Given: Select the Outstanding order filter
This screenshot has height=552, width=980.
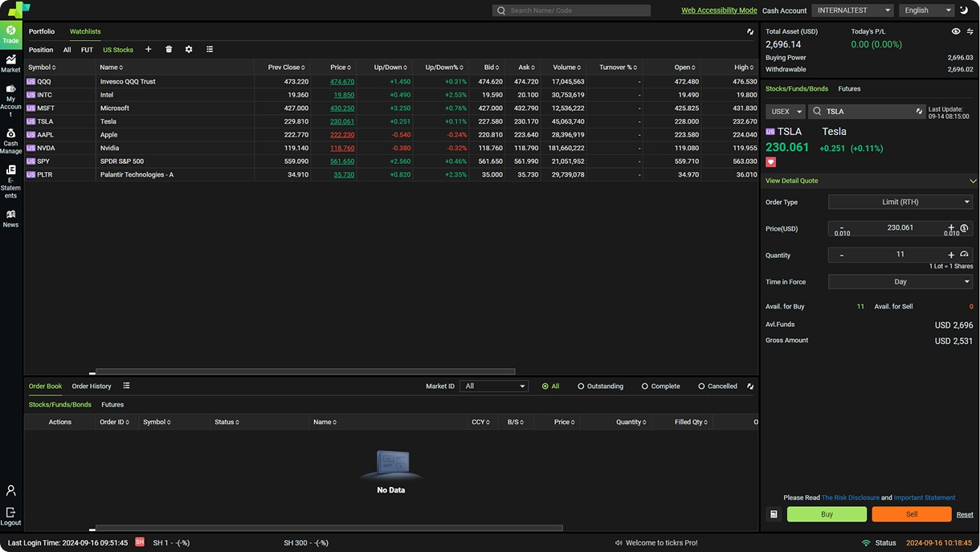Looking at the screenshot, I should (x=600, y=386).
